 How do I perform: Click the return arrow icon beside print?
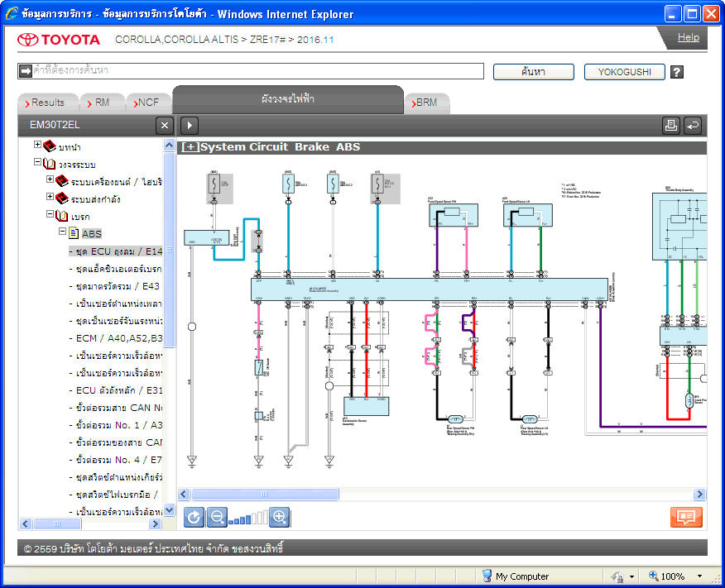click(692, 125)
